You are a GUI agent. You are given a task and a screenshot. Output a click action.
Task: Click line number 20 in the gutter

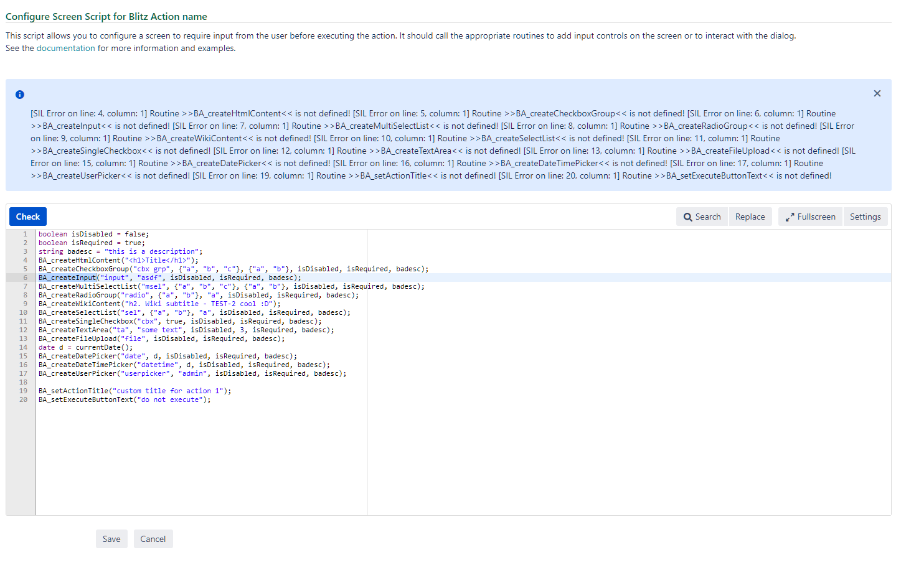click(x=24, y=399)
